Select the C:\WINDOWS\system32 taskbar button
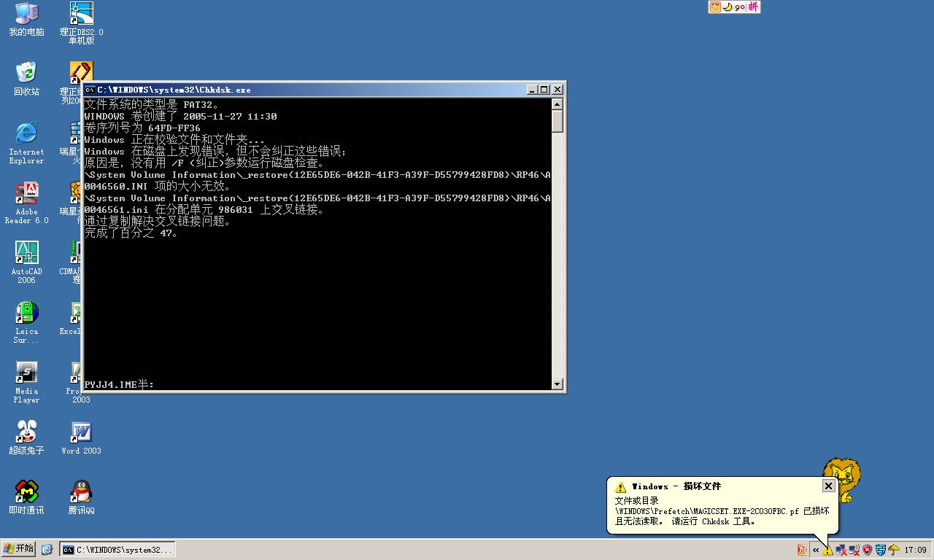 [117, 550]
